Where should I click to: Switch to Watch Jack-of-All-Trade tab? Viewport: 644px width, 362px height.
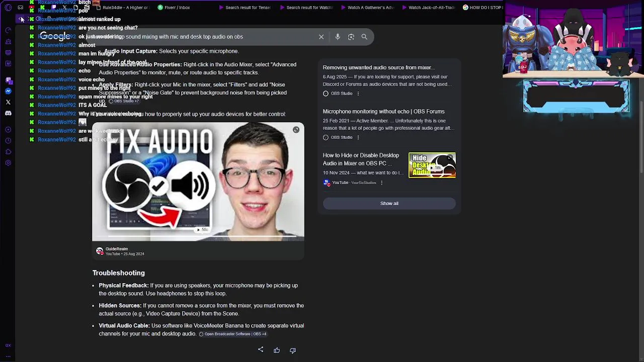[x=428, y=8]
